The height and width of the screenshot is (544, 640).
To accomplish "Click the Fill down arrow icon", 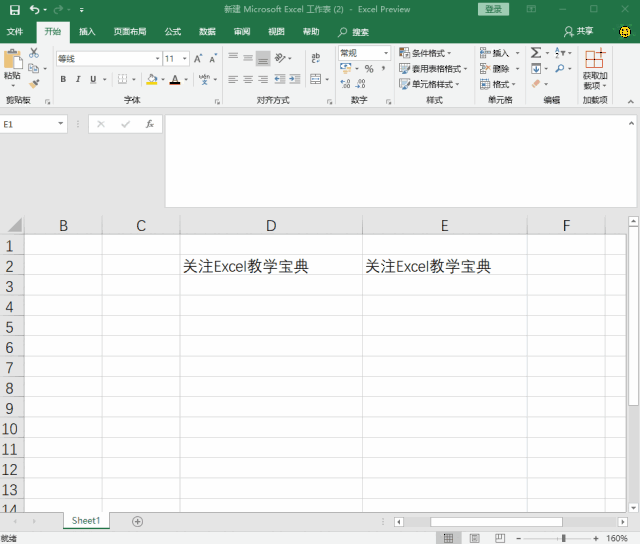I will click(x=536, y=69).
